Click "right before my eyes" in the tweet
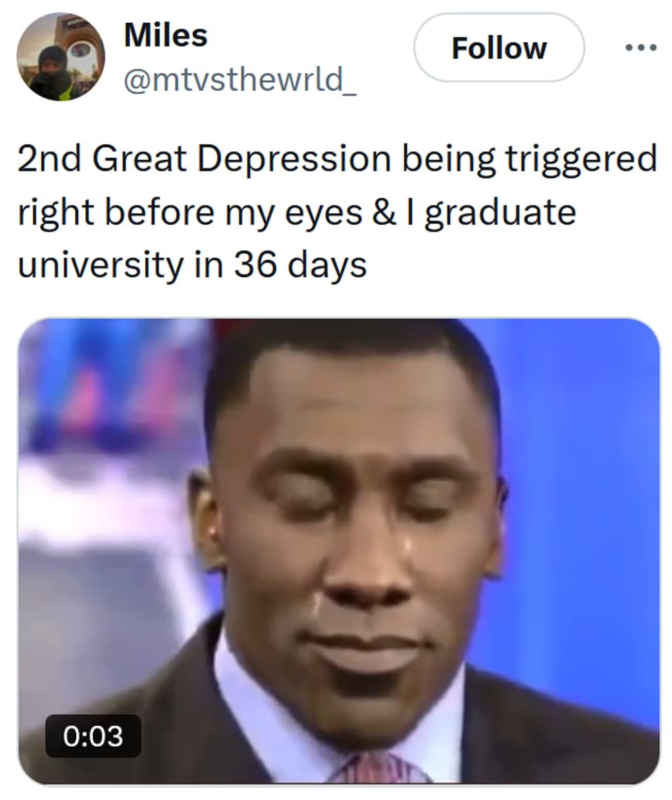The width and height of the screenshot is (672, 800). pos(190,212)
